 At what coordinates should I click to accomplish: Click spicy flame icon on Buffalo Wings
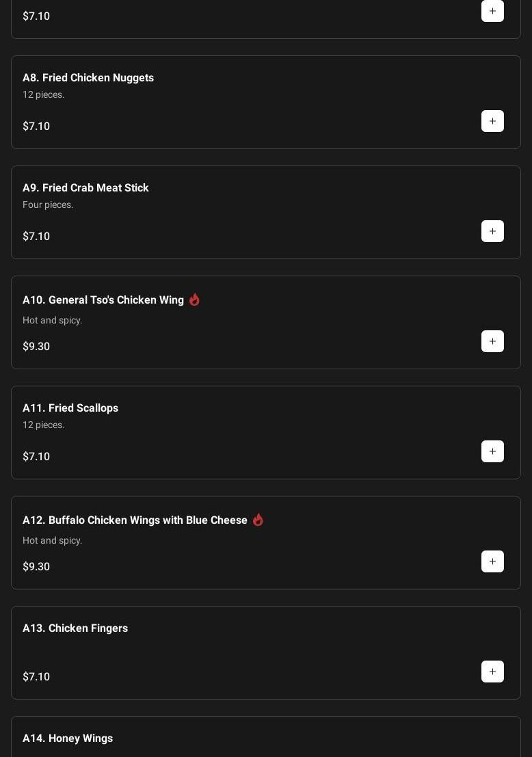point(258,520)
